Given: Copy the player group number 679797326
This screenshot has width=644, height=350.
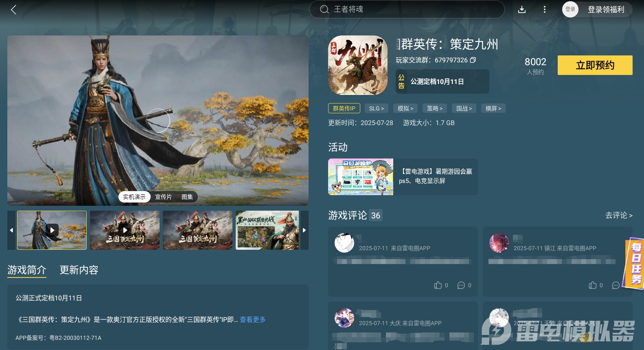Looking at the screenshot, I should pos(473,60).
